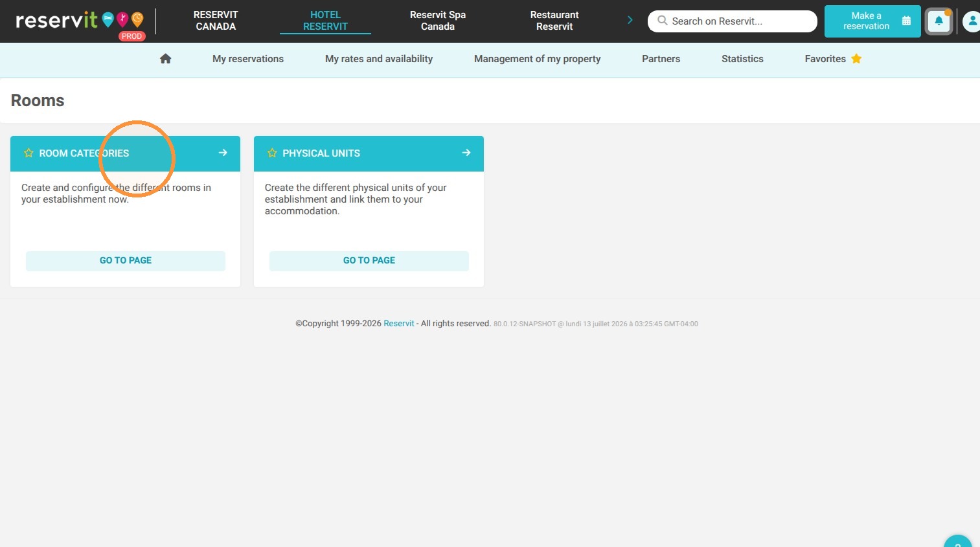Click the Make a reservation button
The height and width of the screenshot is (547, 980).
[x=872, y=21]
